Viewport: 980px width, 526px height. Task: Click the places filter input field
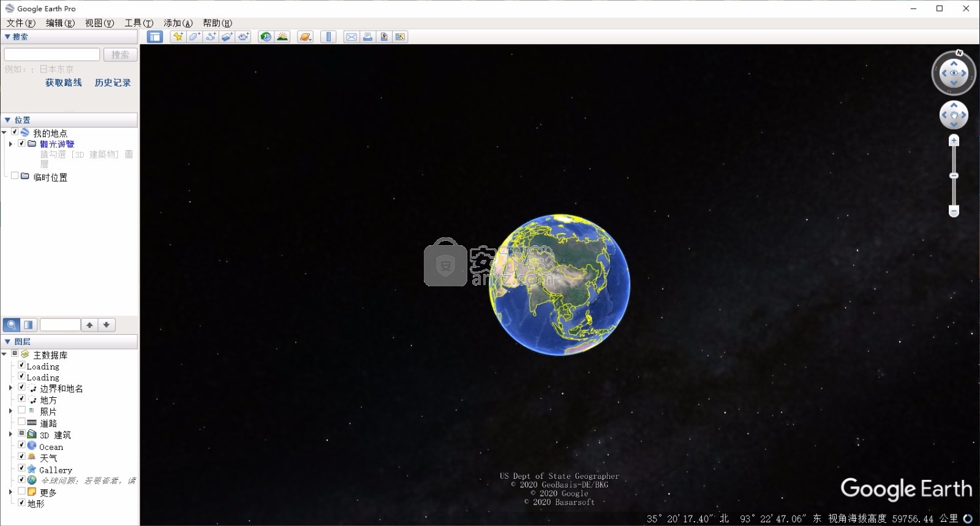click(60, 325)
